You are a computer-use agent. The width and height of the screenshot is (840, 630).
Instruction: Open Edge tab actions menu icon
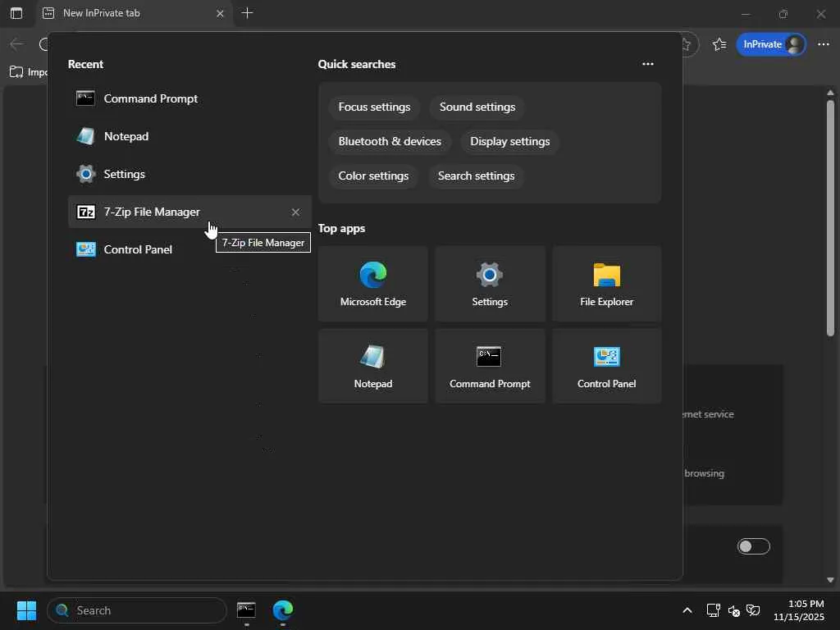pos(16,13)
